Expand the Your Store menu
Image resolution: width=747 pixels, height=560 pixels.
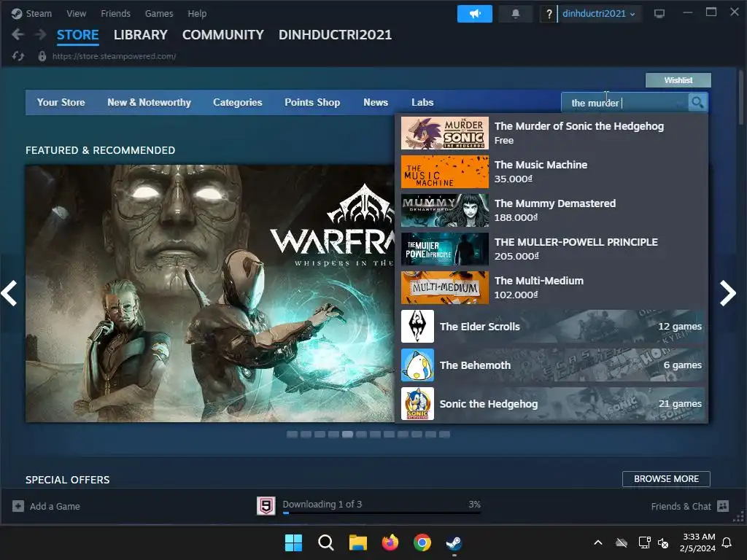click(x=61, y=102)
